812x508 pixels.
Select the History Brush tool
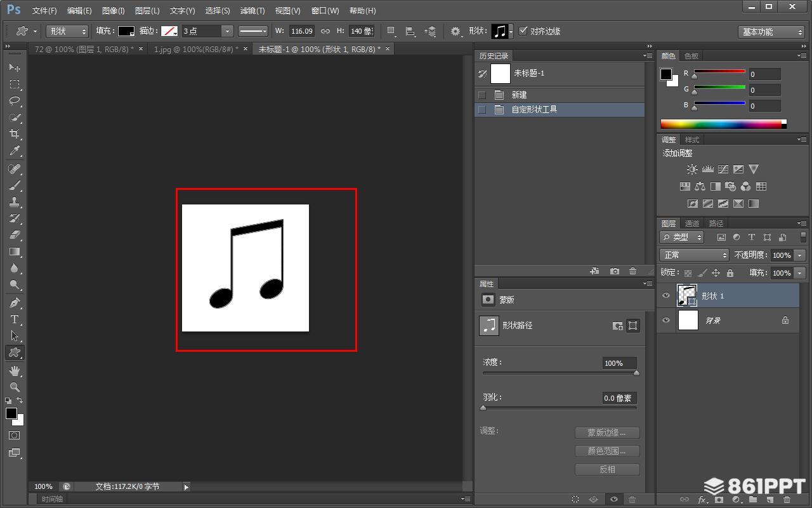coord(15,218)
